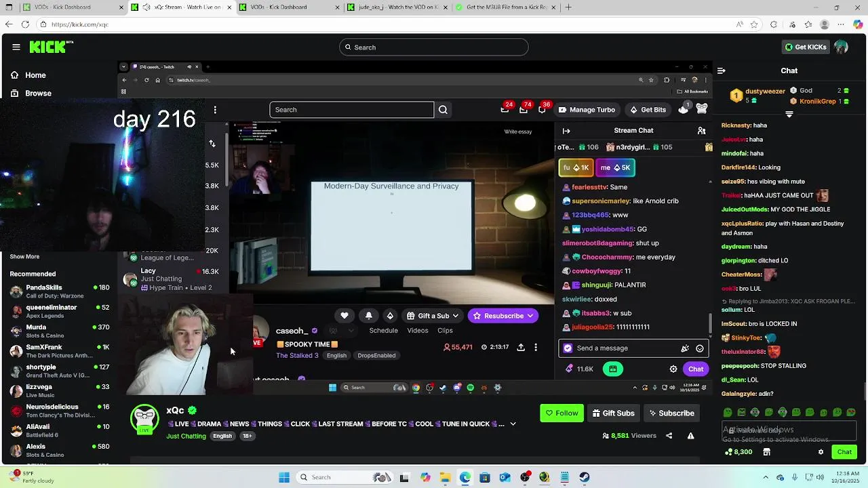Open the user profile avatar on Kick

click(842, 47)
